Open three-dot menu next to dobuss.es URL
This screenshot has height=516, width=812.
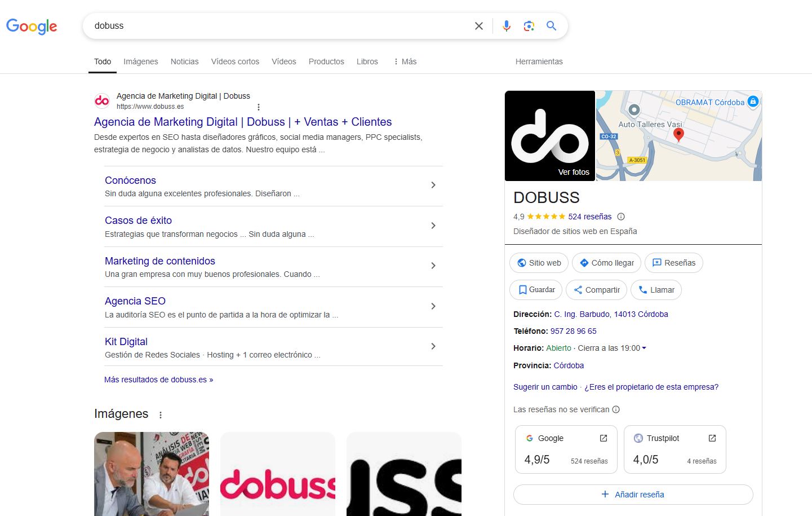coord(259,107)
